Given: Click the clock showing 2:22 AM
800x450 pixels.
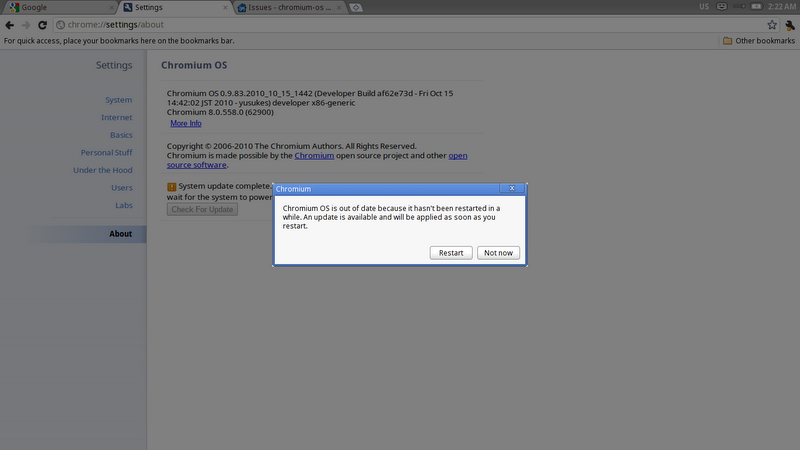Looking at the screenshot, I should pyautogui.click(x=781, y=7).
